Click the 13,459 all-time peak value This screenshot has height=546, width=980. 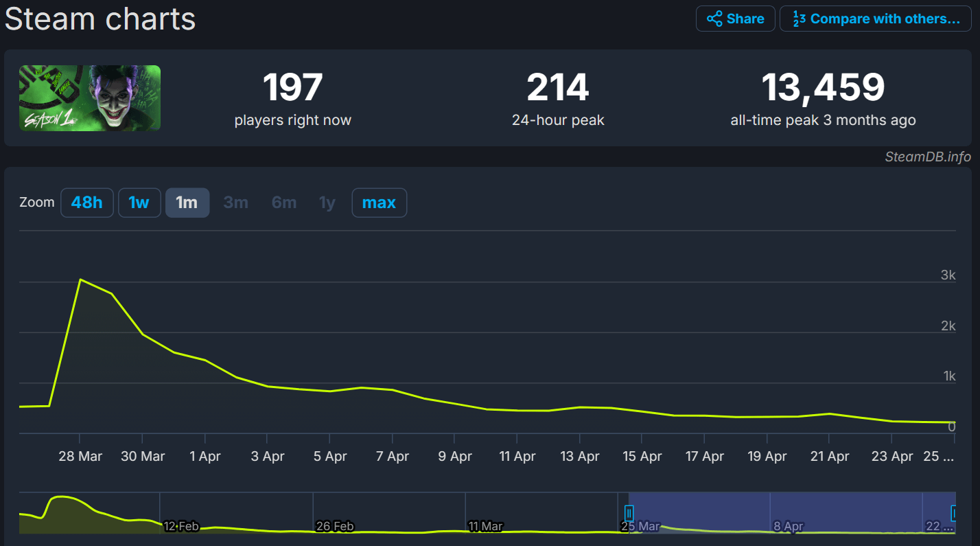(823, 87)
